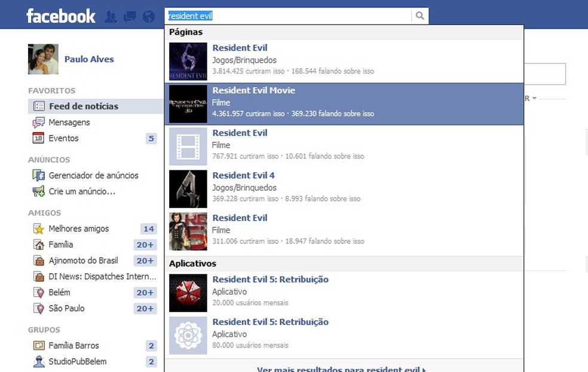588x372 pixels.
Task: Click the Família Barros group icon
Action: [x=39, y=346]
